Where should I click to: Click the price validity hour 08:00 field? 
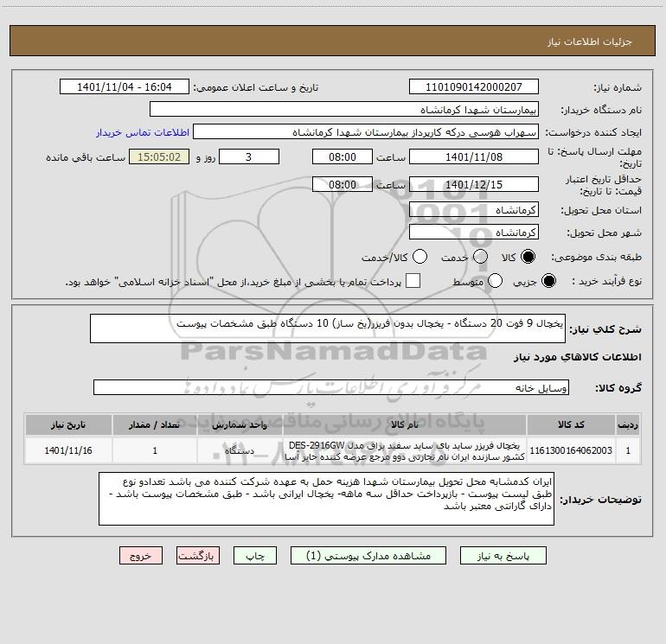343,184
